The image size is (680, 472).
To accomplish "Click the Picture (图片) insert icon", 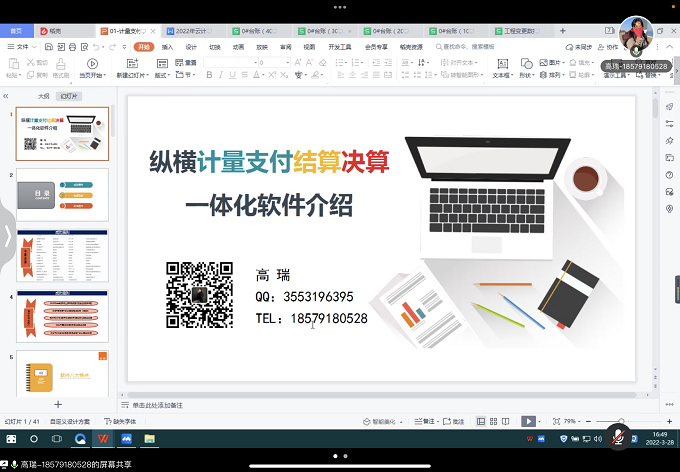I will coord(543,62).
